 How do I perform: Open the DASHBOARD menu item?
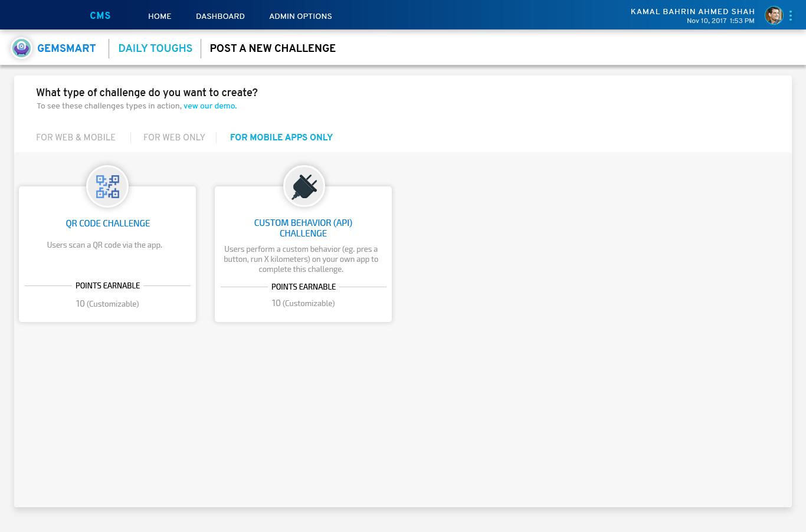point(220,17)
